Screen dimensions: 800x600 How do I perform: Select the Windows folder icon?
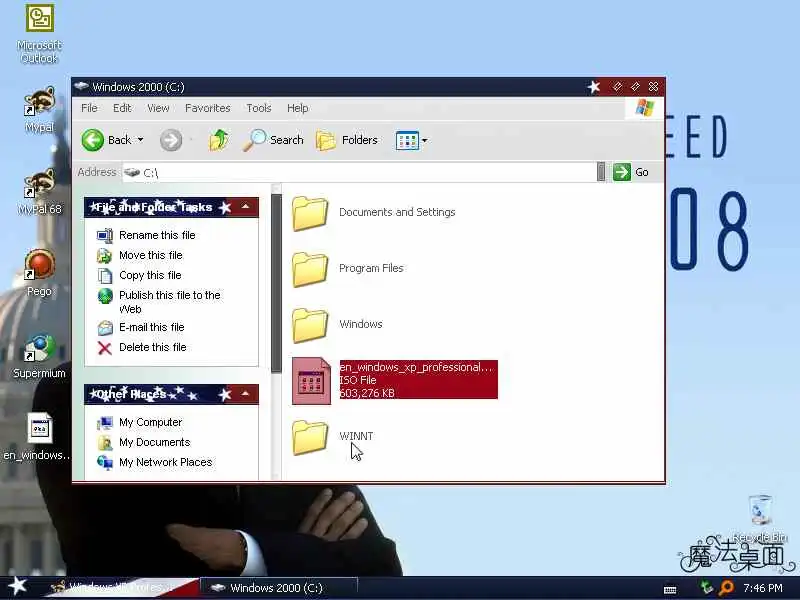[x=310, y=324]
